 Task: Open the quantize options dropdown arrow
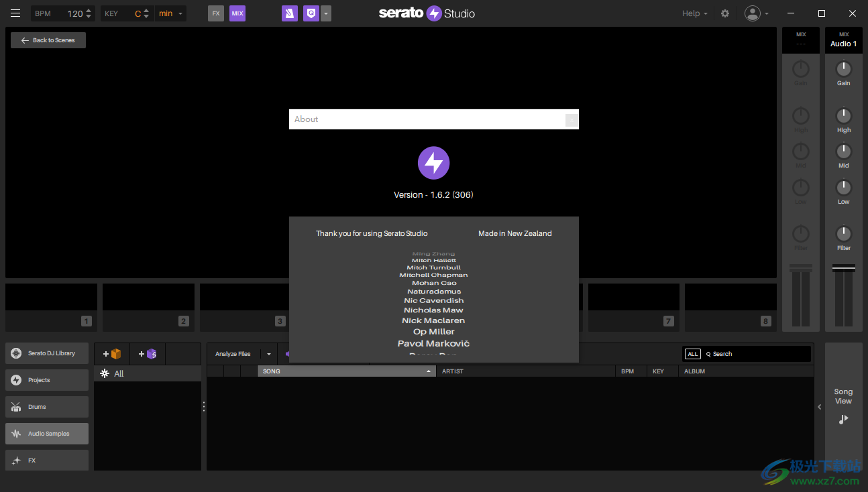tap(326, 13)
